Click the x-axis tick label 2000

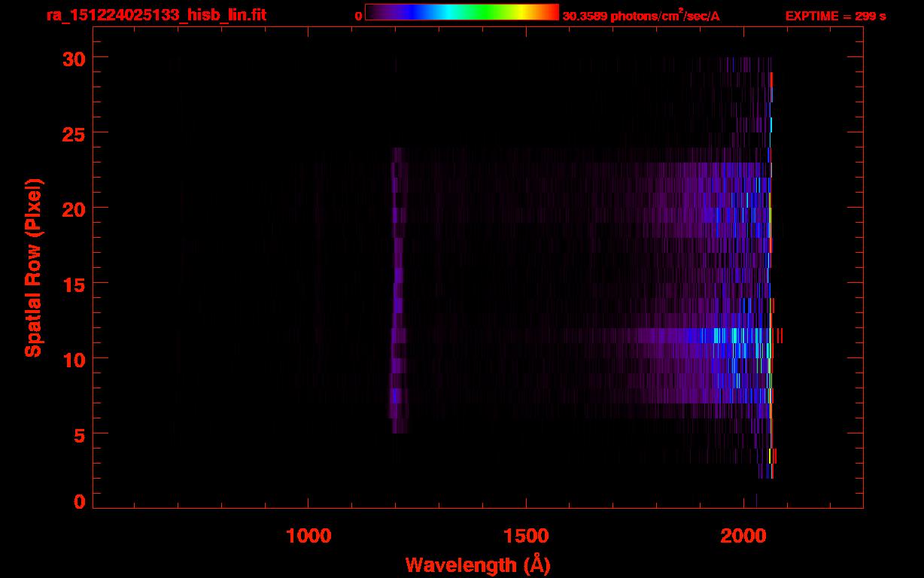tap(743, 535)
